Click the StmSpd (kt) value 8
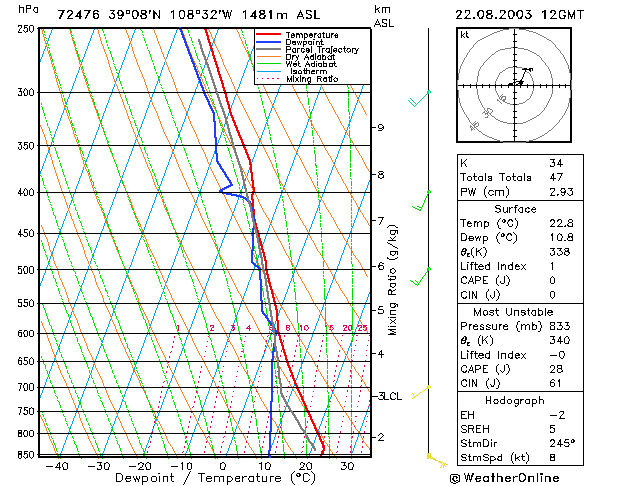The height and width of the screenshot is (486, 629). [552, 458]
